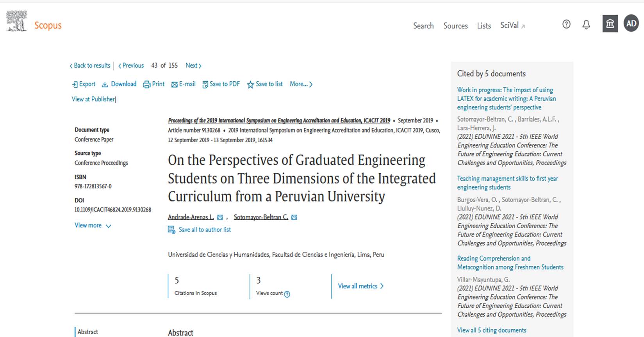Viewport: 644px width, 337px height.
Task: Email author Andrade-Arenas envelope icon
Action: click(220, 217)
